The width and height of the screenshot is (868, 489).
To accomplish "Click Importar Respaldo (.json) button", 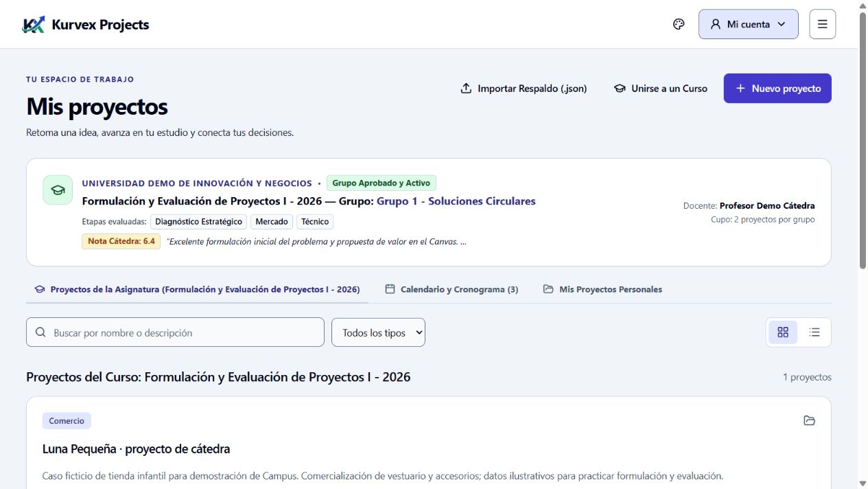I will 524,89.
